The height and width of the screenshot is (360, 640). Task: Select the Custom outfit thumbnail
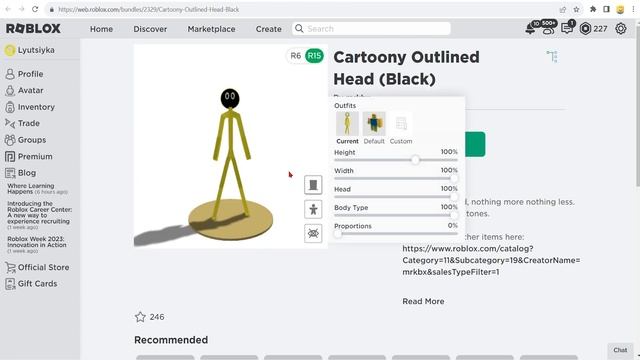pyautogui.click(x=401, y=124)
